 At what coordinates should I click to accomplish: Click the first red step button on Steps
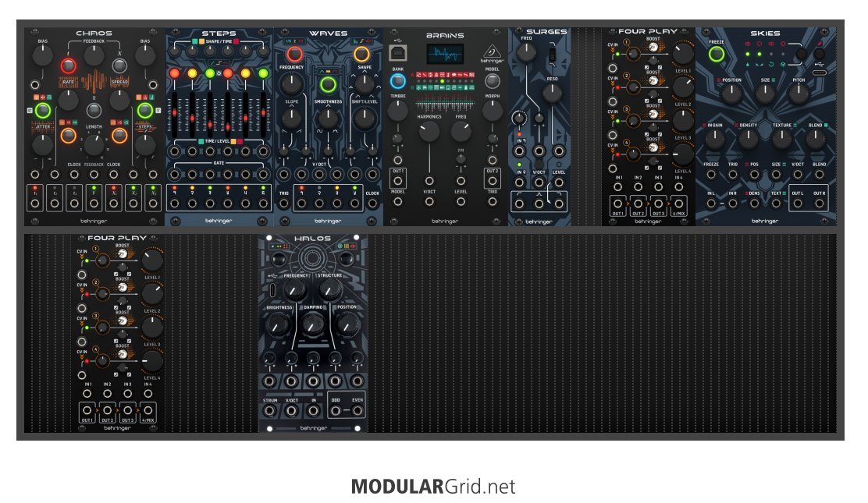coord(174,73)
